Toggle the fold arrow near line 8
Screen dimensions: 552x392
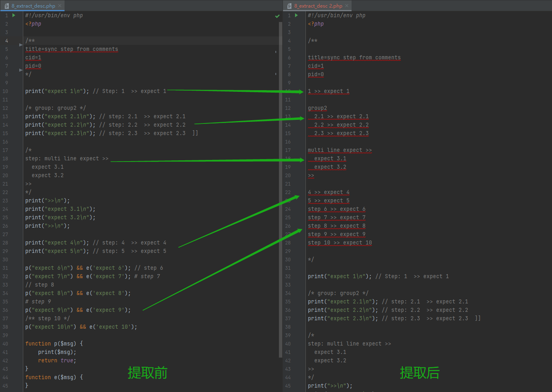click(21, 70)
